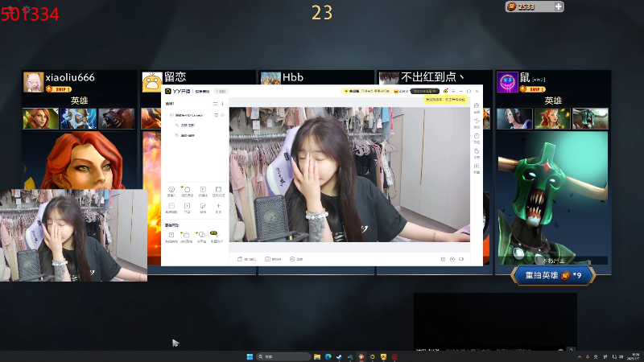Select the screen-region capture tool in YY
Screen dimensions: 644x362
[x=218, y=191]
